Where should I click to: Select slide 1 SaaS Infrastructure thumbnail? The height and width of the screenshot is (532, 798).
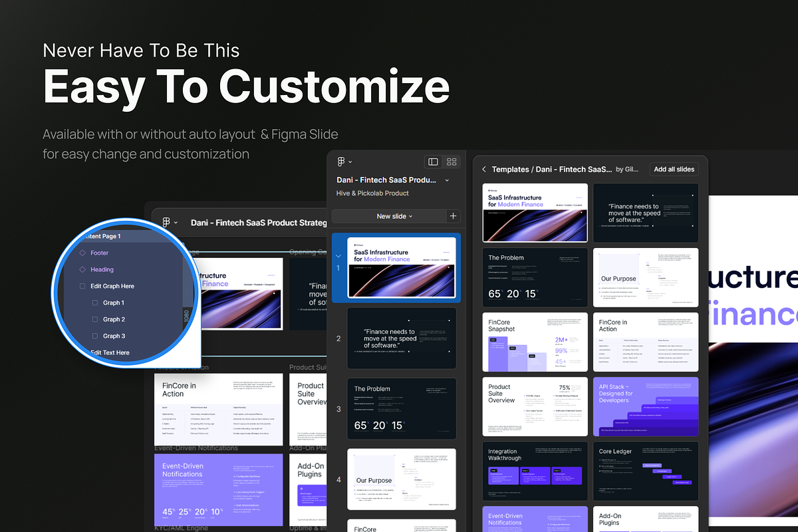pos(402,267)
